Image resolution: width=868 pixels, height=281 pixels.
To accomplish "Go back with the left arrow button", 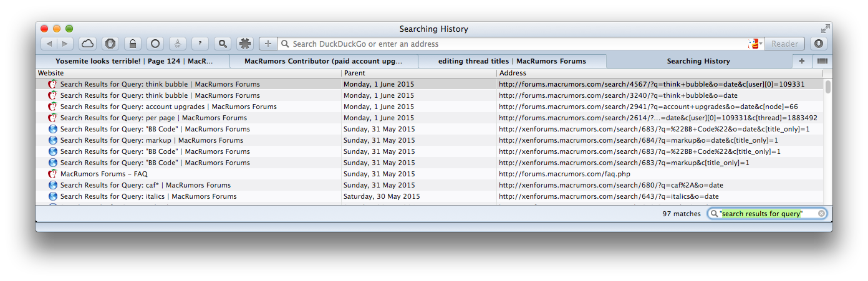I will (x=49, y=44).
